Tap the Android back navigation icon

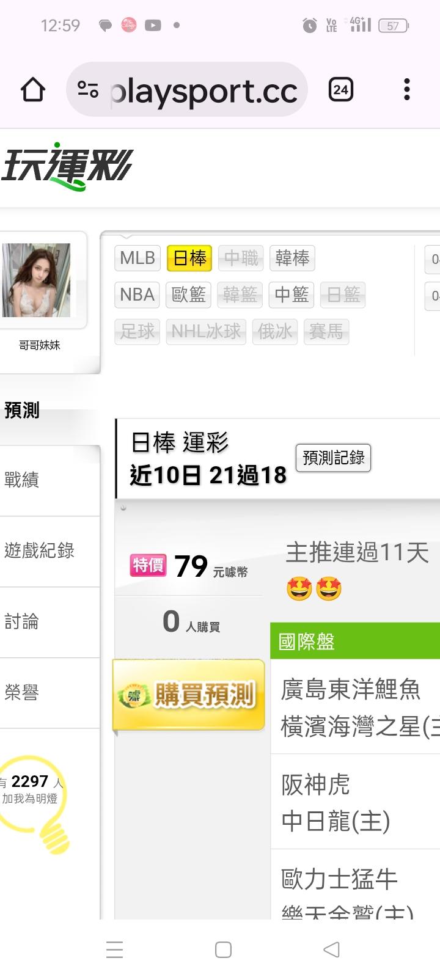tap(331, 949)
